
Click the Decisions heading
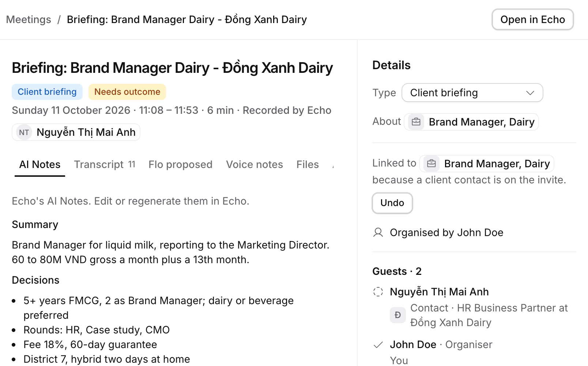35,280
